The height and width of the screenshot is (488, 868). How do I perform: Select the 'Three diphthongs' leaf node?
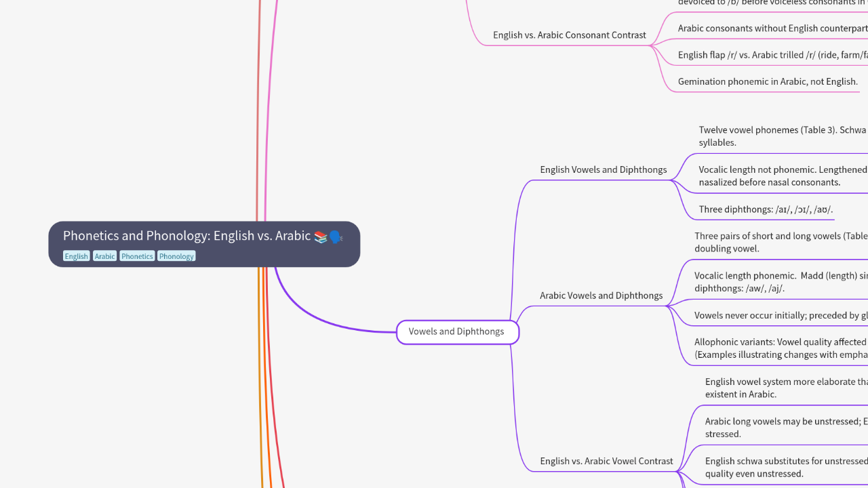765,209
